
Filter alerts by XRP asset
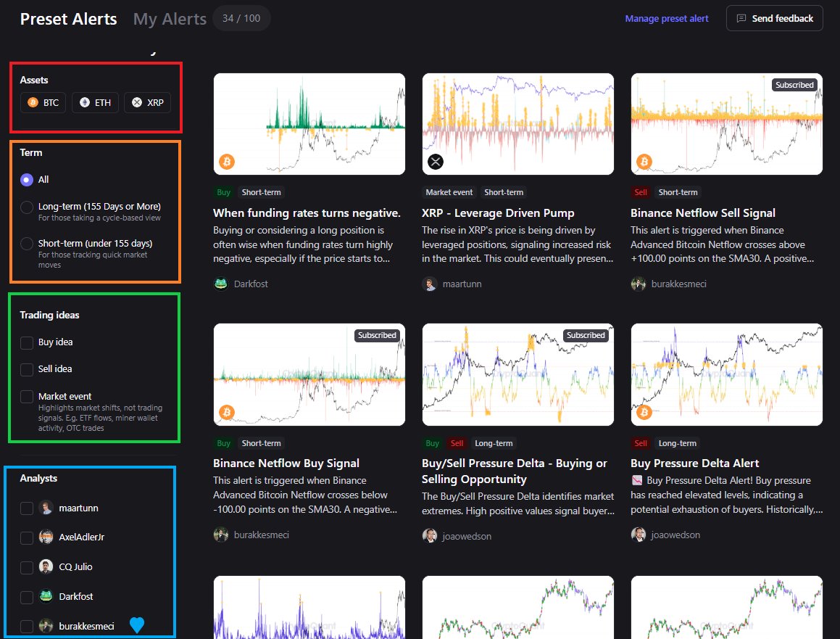pyautogui.click(x=147, y=102)
